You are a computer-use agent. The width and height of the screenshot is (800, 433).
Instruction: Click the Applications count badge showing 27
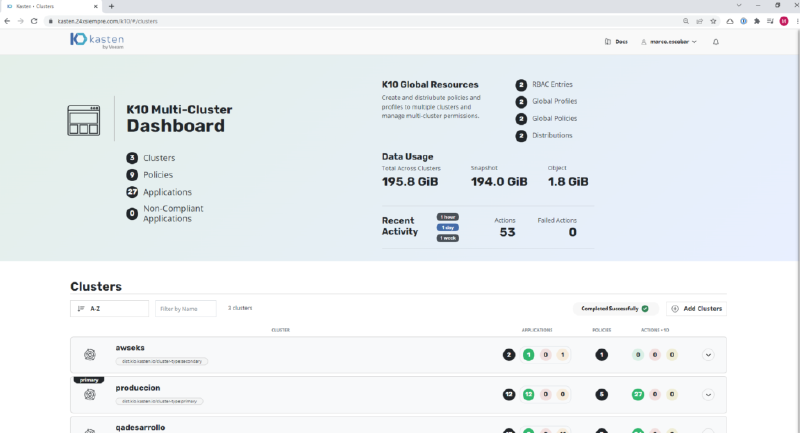point(132,192)
